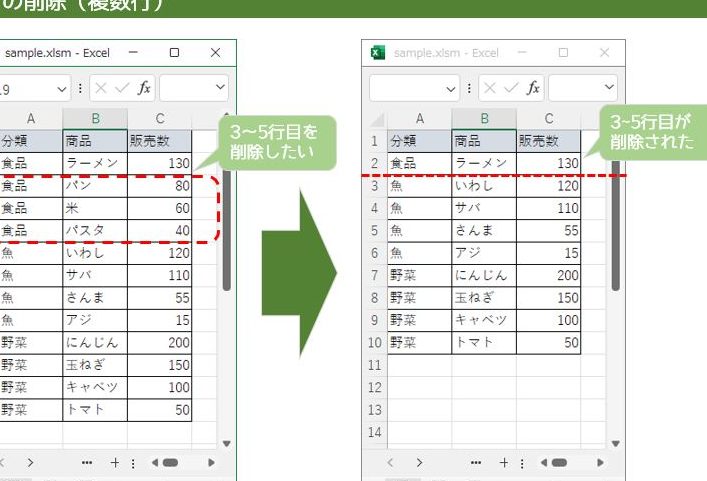Open sheet list ellipsis in left window
The height and width of the screenshot is (481, 707).
coord(87,463)
